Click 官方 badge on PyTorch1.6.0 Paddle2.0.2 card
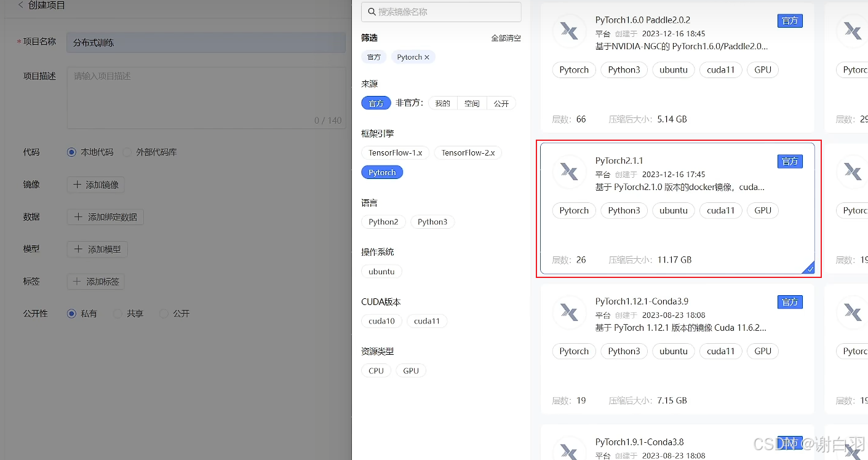This screenshot has width=868, height=460. coord(790,21)
